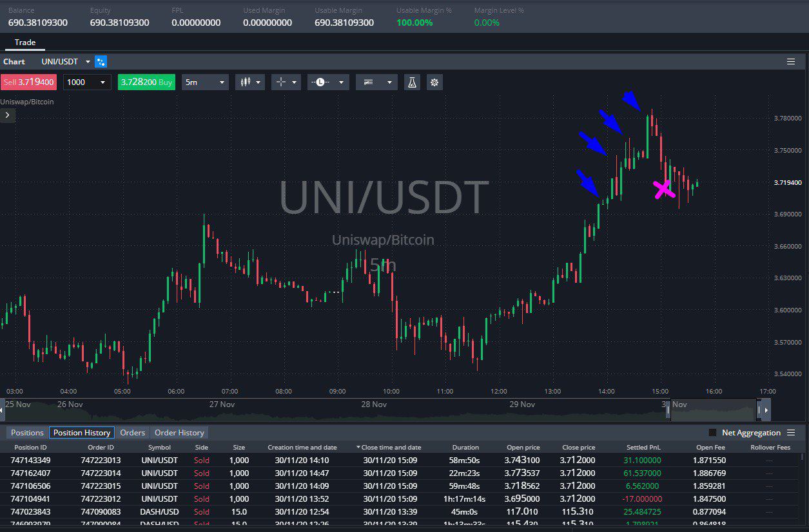The height and width of the screenshot is (532, 809).
Task: Click open price 3.773537
Action: pyautogui.click(x=522, y=473)
